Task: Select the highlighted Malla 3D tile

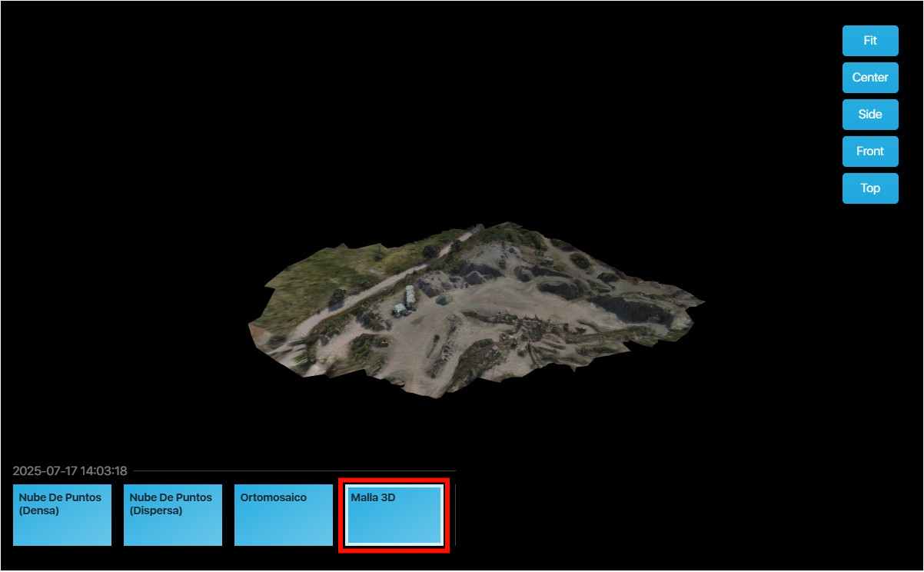Action: [394, 515]
